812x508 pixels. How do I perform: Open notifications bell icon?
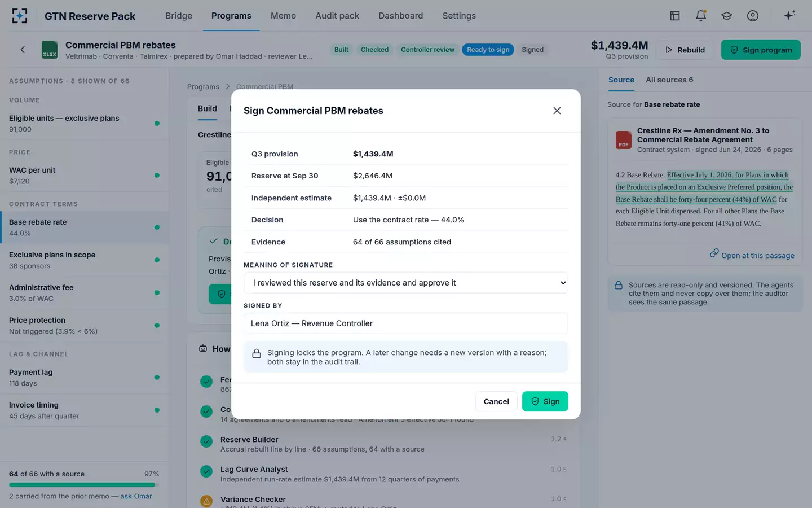[701, 16]
